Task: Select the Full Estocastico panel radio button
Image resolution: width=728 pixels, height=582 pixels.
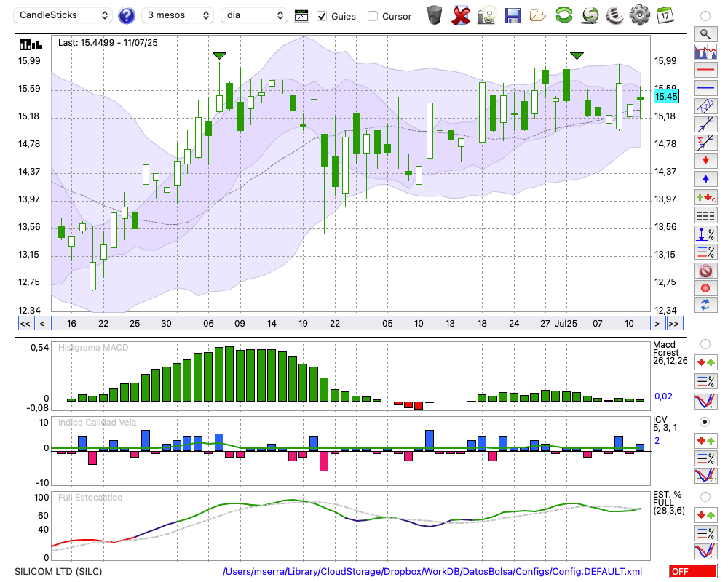Action: pyautogui.click(x=705, y=497)
